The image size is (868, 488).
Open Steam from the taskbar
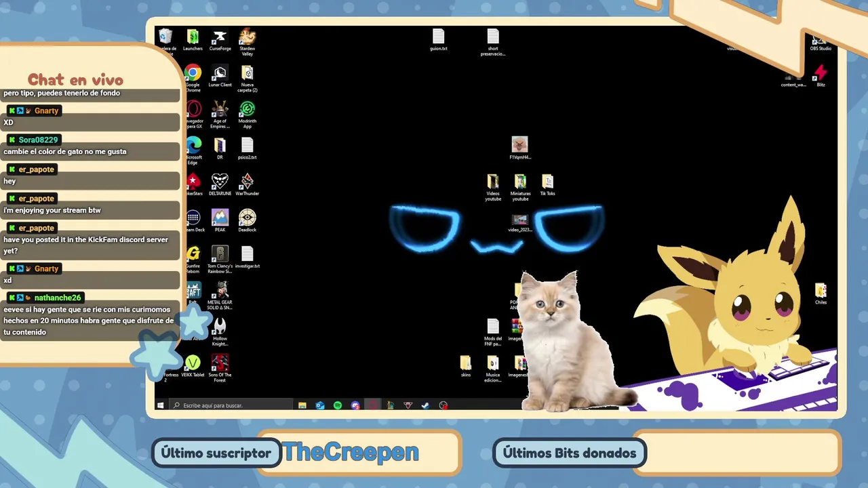click(x=425, y=405)
